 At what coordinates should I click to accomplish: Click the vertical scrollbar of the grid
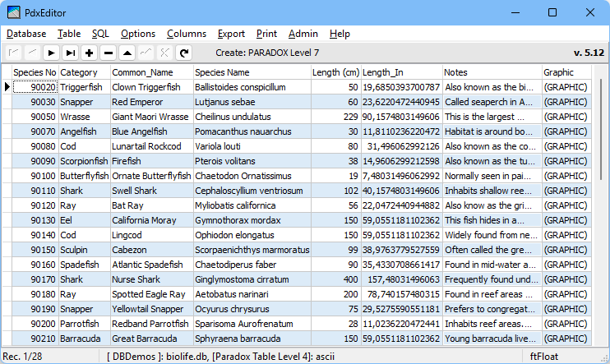[x=601, y=205]
